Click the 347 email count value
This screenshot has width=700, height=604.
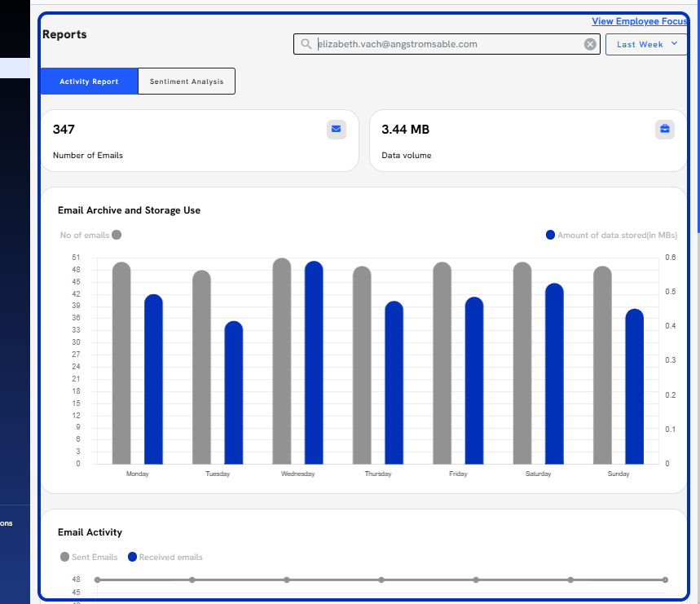coord(64,130)
